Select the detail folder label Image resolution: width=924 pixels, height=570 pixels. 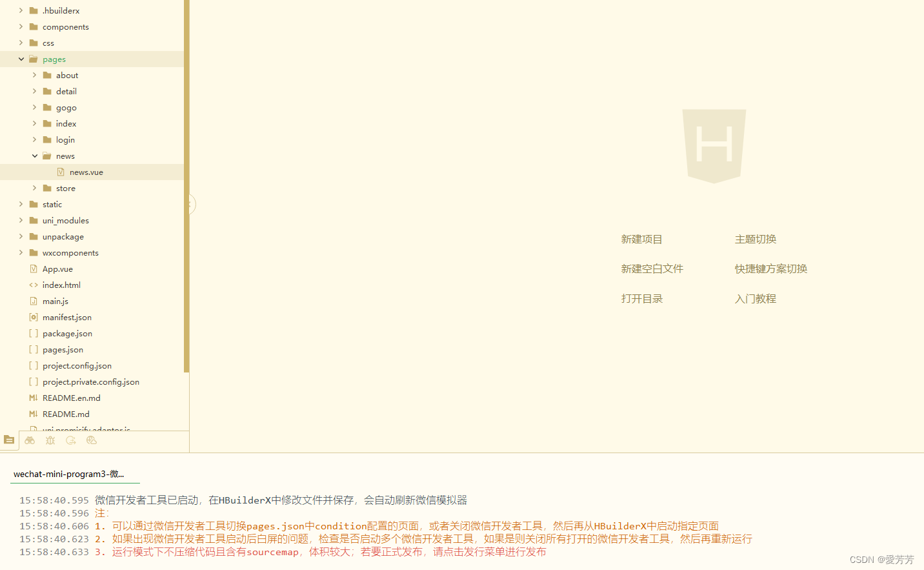66,91
